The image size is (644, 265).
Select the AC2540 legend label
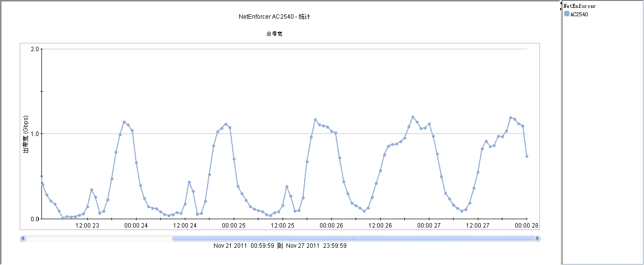(x=579, y=14)
